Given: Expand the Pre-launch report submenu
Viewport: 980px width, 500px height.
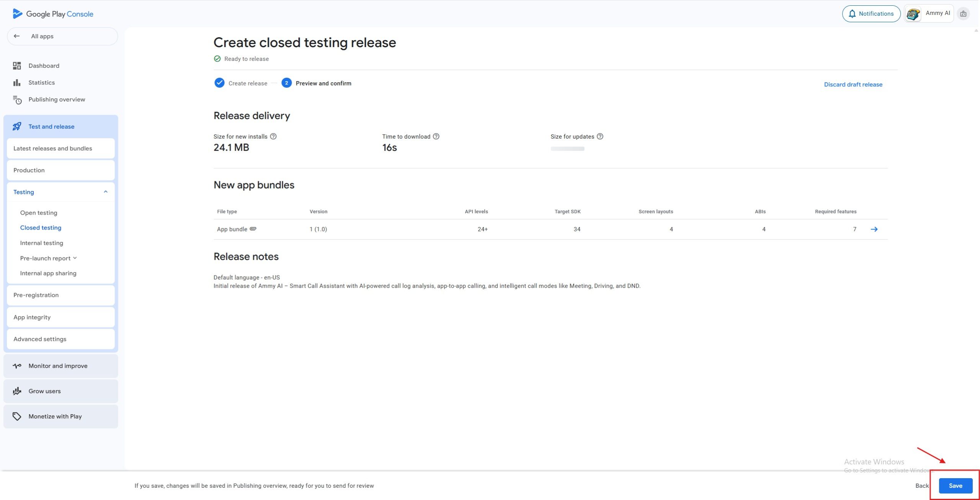Looking at the screenshot, I should pyautogui.click(x=75, y=258).
